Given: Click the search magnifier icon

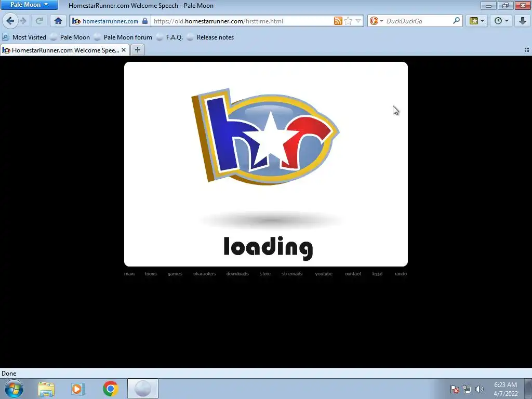Looking at the screenshot, I should tap(456, 21).
